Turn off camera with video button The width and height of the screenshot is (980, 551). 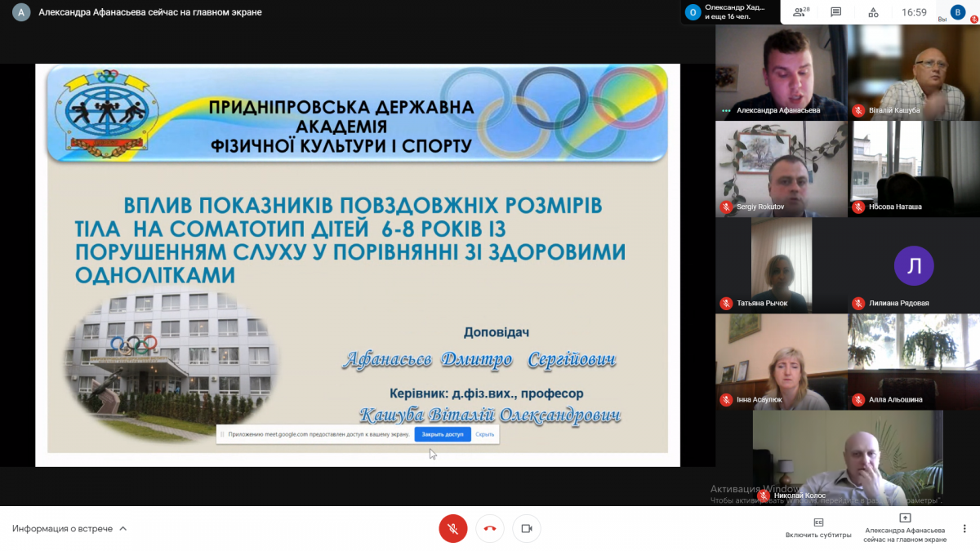point(527,529)
